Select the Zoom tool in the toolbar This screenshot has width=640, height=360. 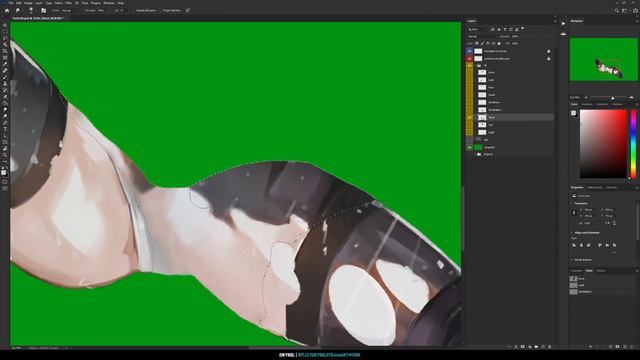5,156
